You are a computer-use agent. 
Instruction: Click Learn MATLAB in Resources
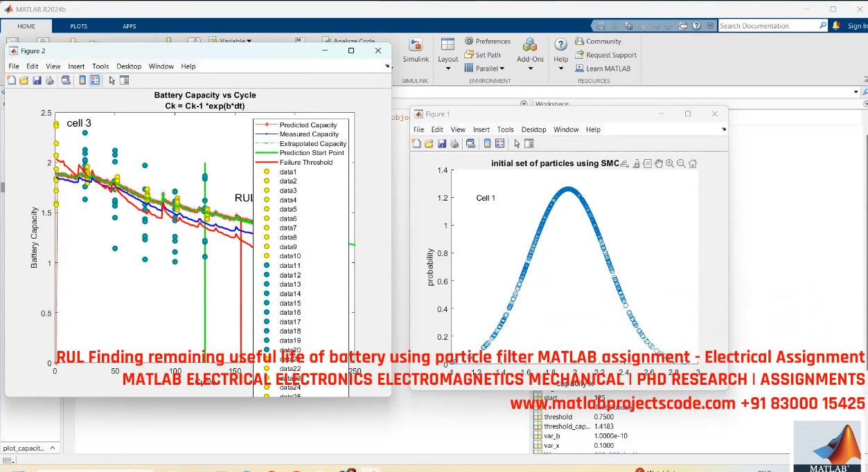603,69
